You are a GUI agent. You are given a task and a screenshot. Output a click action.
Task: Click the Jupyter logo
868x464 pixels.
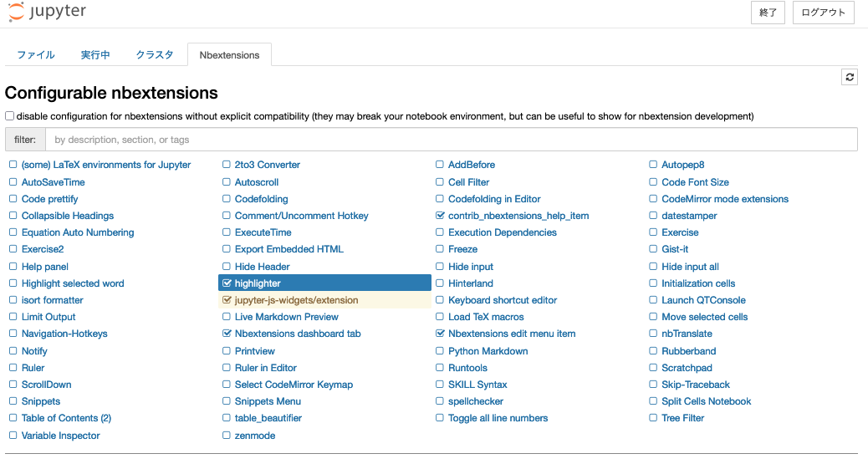pos(48,12)
